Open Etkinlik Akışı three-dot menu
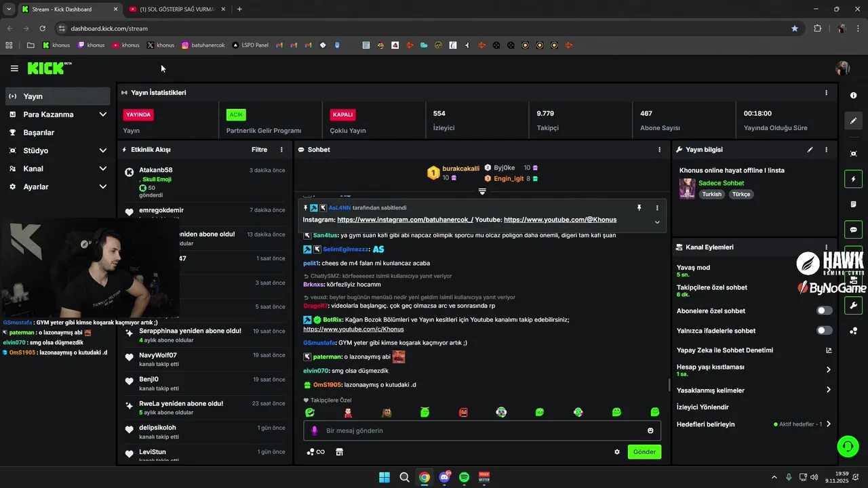The image size is (868, 488). pos(281,150)
